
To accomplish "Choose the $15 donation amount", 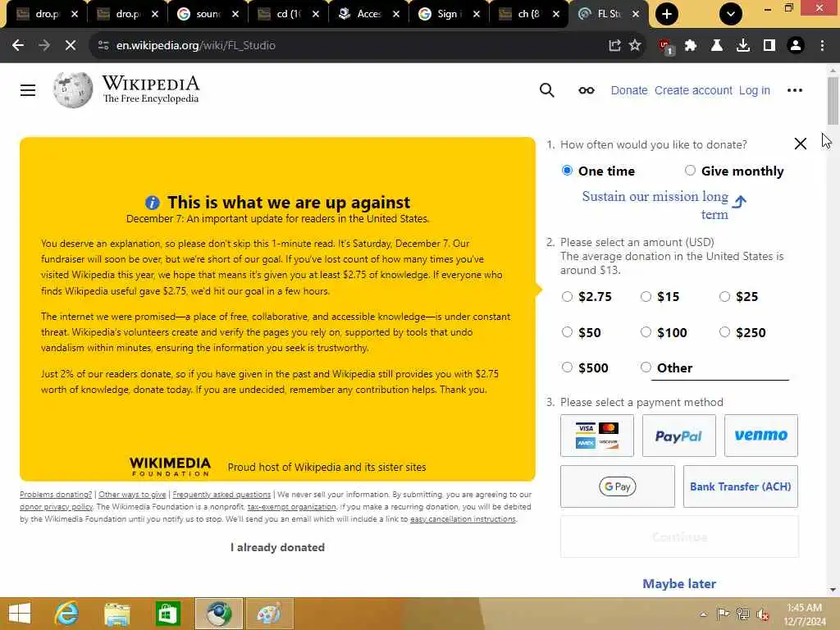I will click(x=646, y=296).
